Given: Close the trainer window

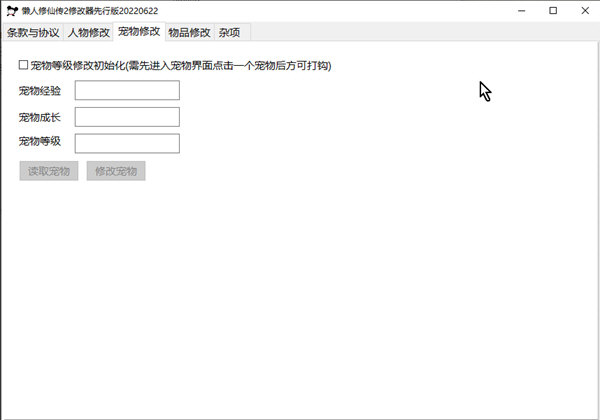Looking at the screenshot, I should 585,11.
